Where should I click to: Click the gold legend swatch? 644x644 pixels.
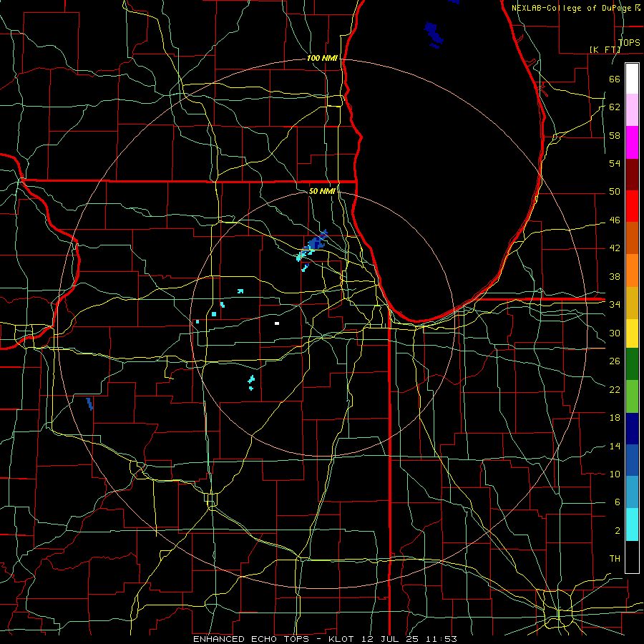pyautogui.click(x=632, y=302)
